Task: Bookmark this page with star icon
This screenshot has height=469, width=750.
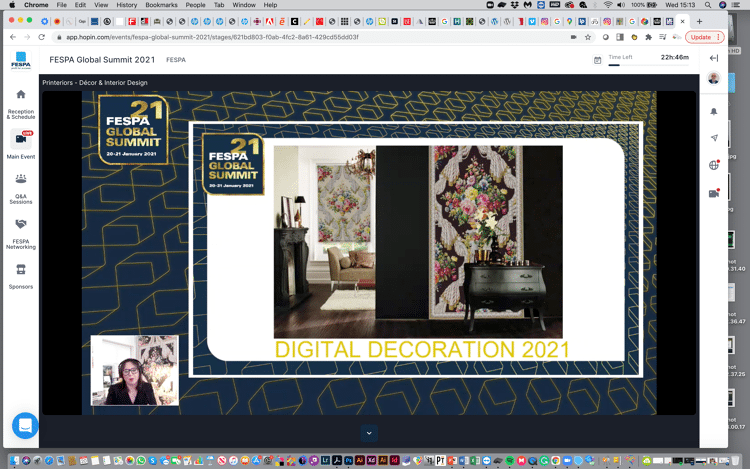Action: (588, 37)
